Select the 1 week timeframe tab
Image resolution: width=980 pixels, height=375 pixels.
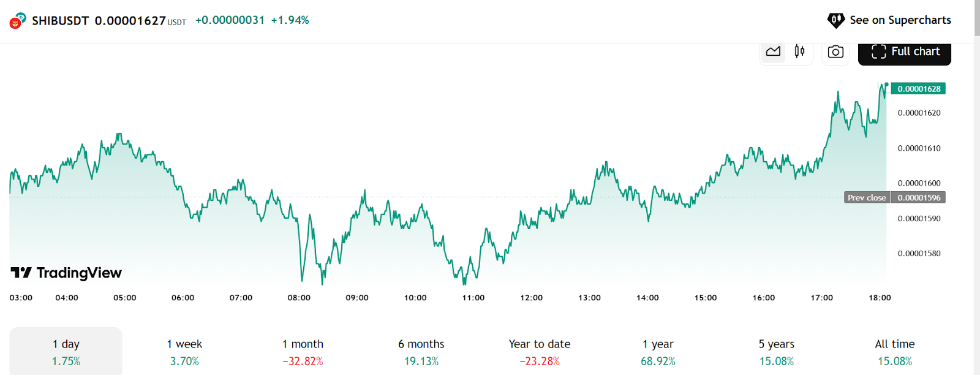(184, 352)
